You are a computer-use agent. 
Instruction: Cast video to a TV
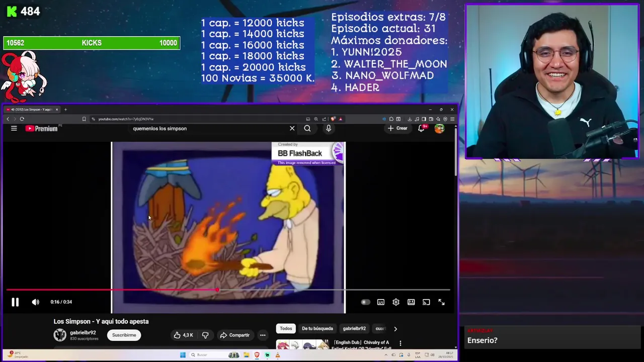[426, 302]
